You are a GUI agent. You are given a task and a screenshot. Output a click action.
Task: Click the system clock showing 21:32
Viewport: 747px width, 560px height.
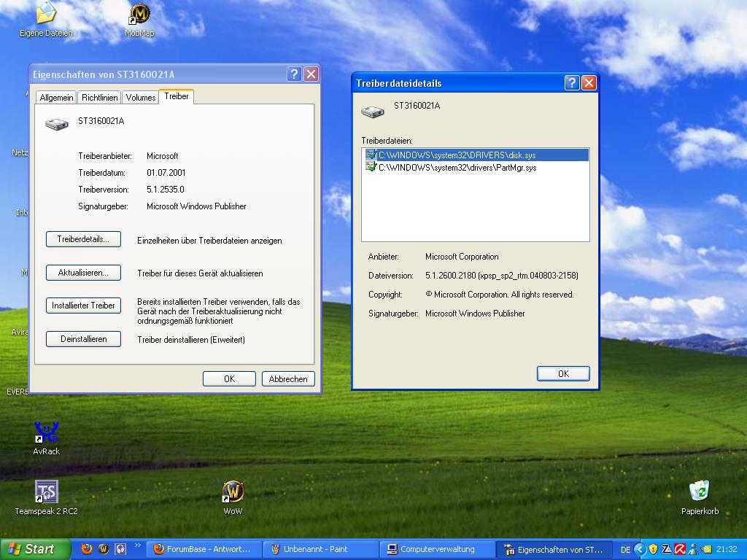pyautogui.click(x=727, y=550)
